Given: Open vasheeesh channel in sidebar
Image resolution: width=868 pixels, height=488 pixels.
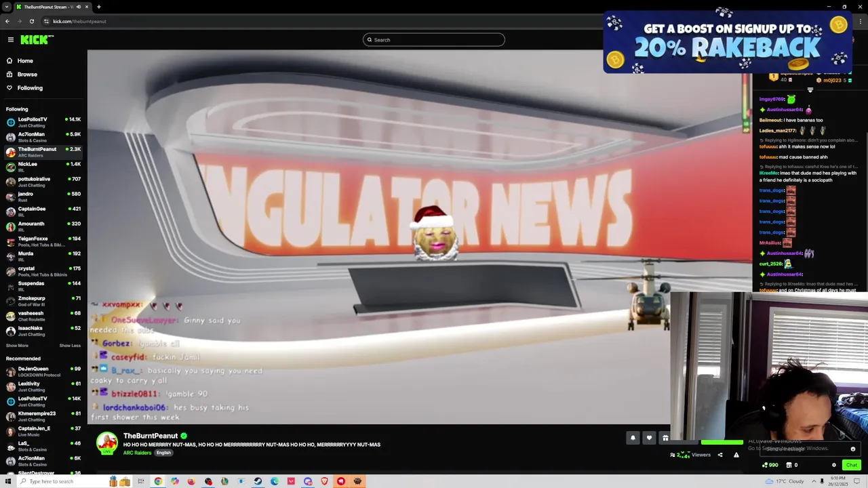Looking at the screenshot, I should (x=43, y=316).
